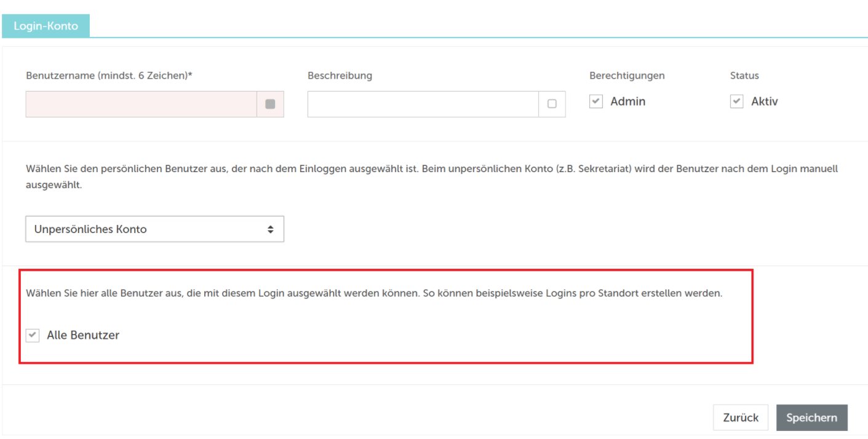The image size is (868, 439).
Task: Click the hint text about Logins pro Standort
Action: click(x=373, y=293)
